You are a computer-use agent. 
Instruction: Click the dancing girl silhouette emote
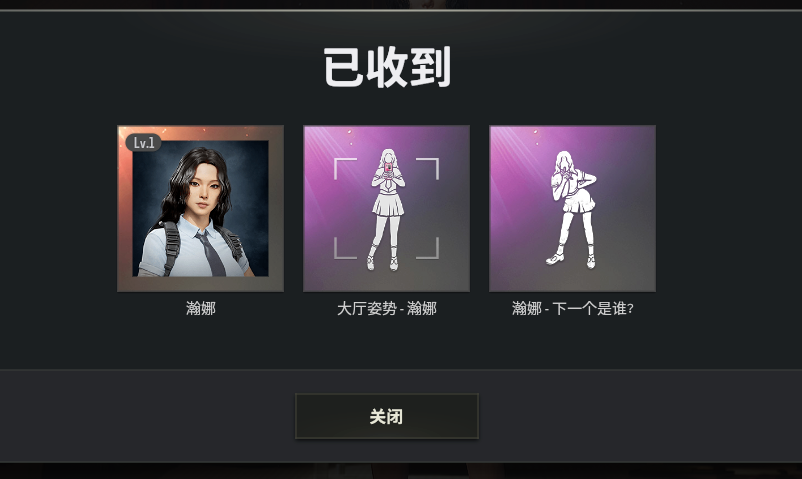[x=572, y=209]
